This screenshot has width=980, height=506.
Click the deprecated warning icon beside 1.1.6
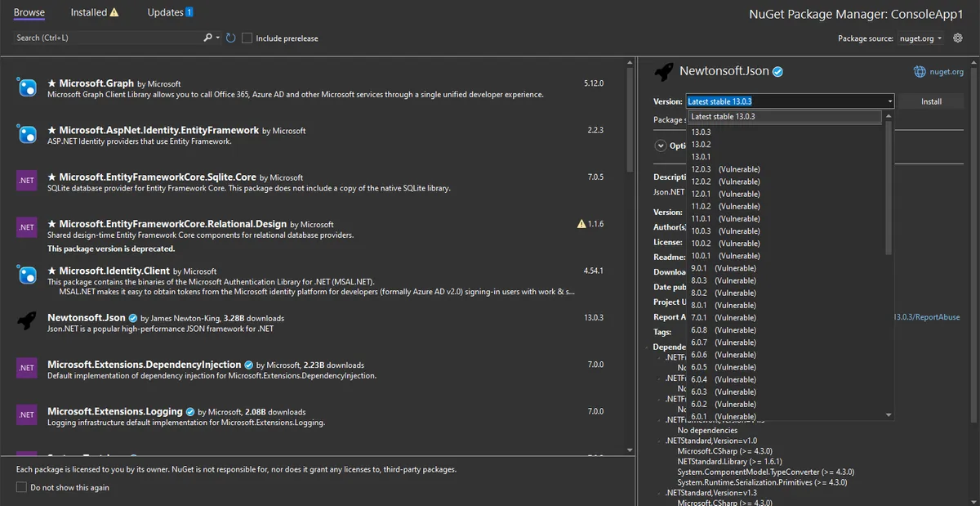(x=581, y=223)
